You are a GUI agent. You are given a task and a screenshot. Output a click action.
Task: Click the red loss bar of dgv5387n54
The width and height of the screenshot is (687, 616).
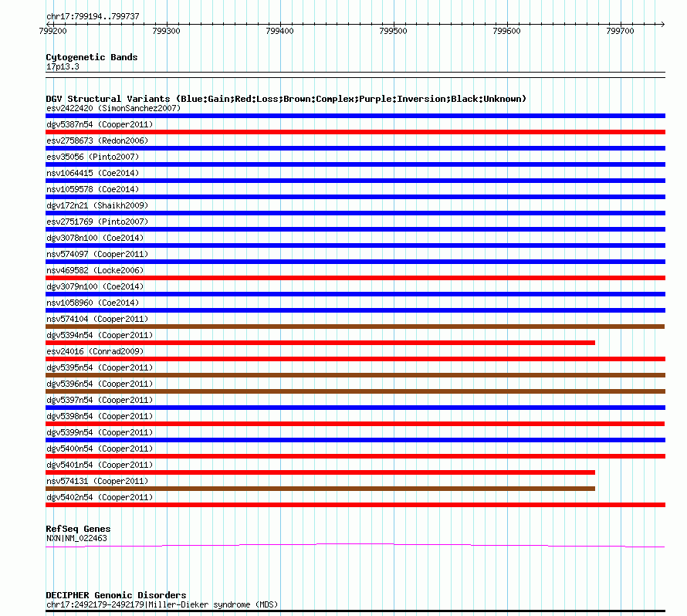pos(355,132)
